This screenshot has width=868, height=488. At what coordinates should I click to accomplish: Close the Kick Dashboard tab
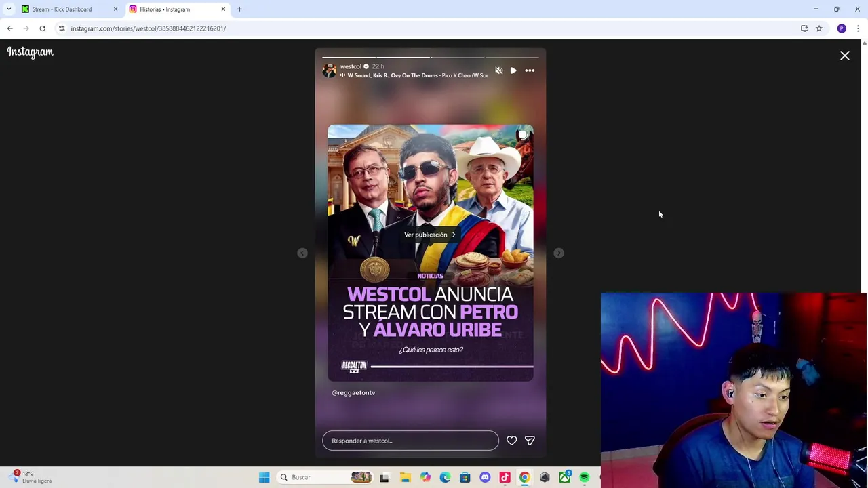(x=115, y=9)
